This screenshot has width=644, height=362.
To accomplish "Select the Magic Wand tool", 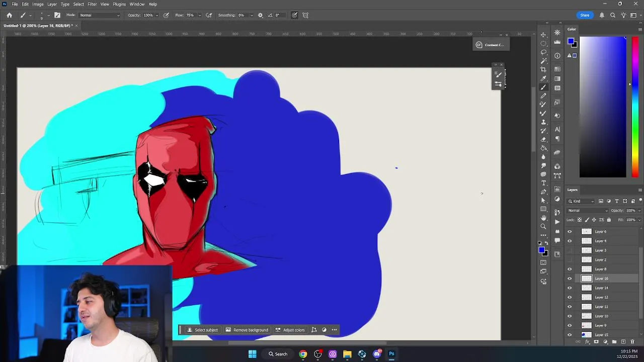I will [543, 61].
